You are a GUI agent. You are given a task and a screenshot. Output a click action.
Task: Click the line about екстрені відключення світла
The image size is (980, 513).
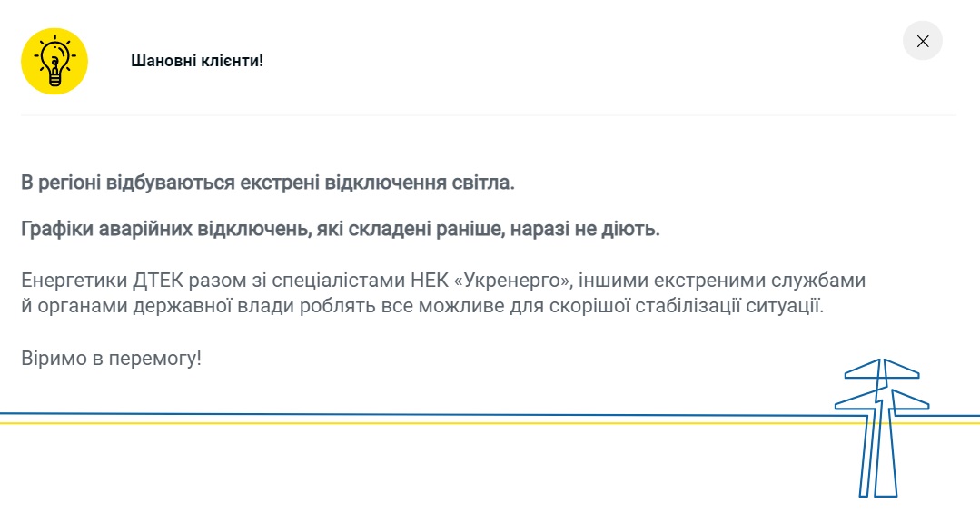tap(268, 183)
